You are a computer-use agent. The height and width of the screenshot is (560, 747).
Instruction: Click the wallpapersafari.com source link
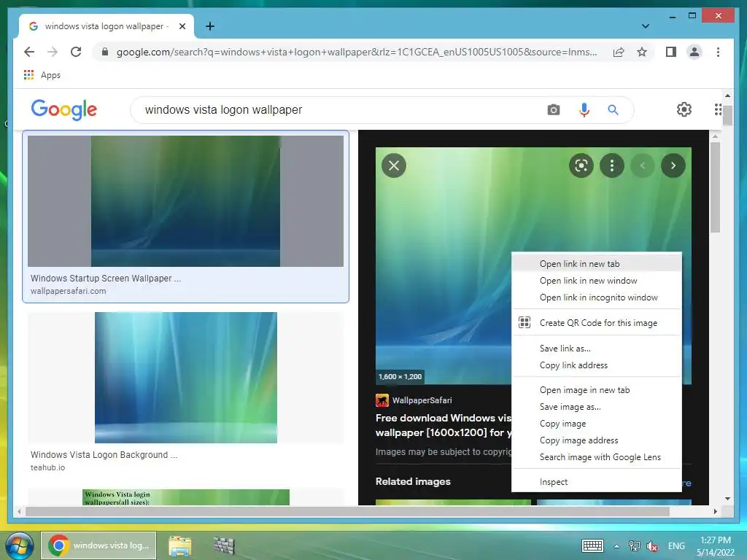[x=68, y=291]
